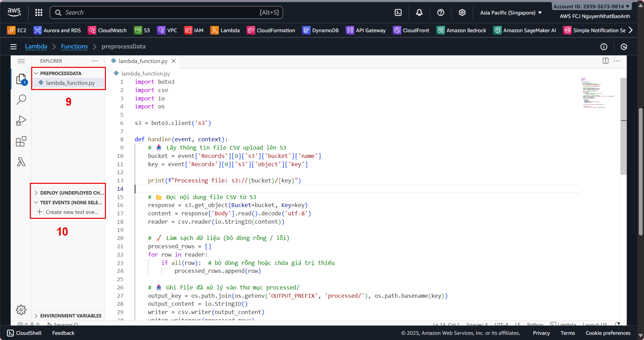
Task: Open editor more actions ellipsis
Action: click(x=617, y=61)
